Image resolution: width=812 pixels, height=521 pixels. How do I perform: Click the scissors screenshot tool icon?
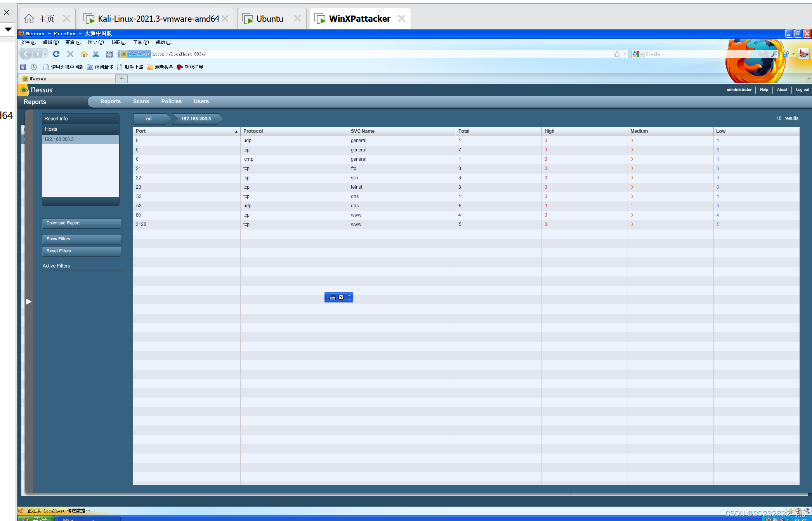96,54
